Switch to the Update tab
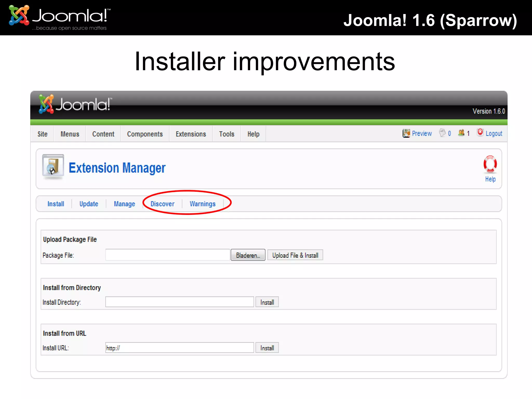This screenshot has width=532, height=399. 89,204
